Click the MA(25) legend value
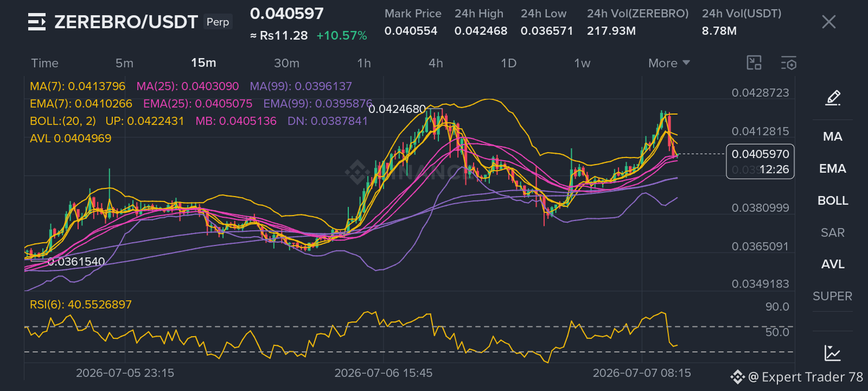Image resolution: width=868 pixels, height=391 pixels. (188, 86)
